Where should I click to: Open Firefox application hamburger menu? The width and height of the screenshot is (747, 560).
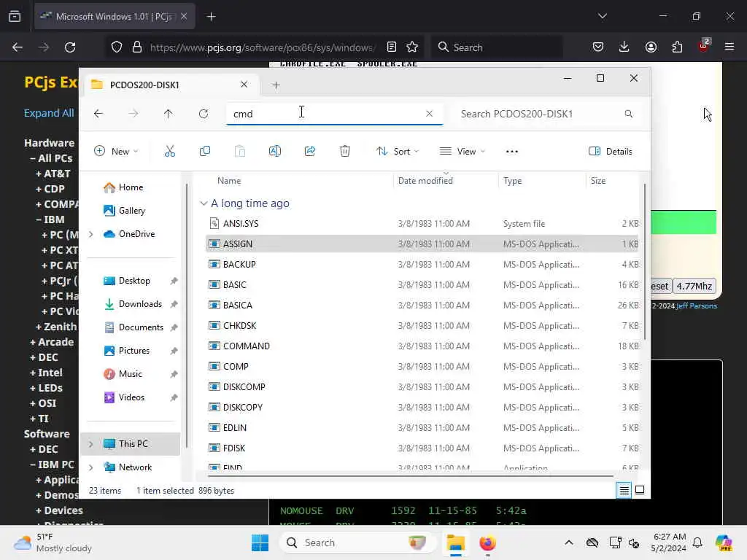pyautogui.click(x=729, y=47)
